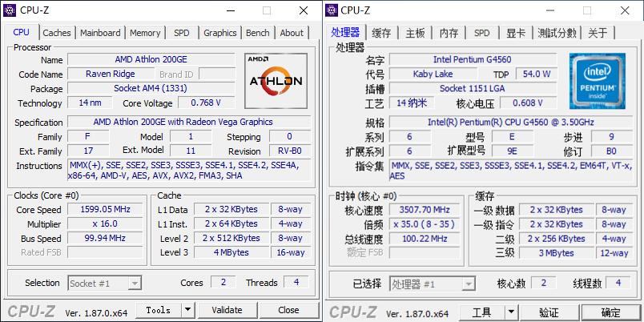This screenshot has height=322, width=644.
Task: Click the Intel Pentium G4560 name field
Action: coord(473,59)
